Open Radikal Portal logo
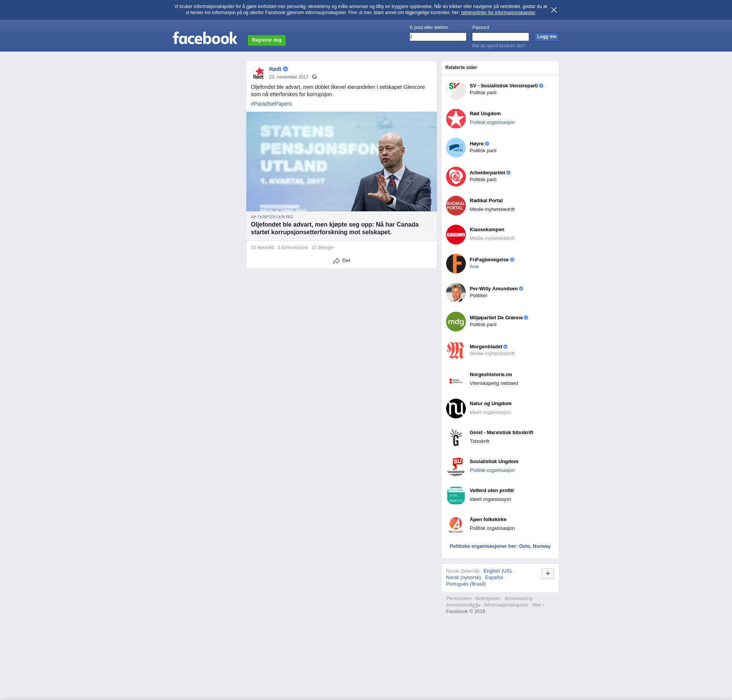This screenshot has height=700, width=732. click(456, 206)
